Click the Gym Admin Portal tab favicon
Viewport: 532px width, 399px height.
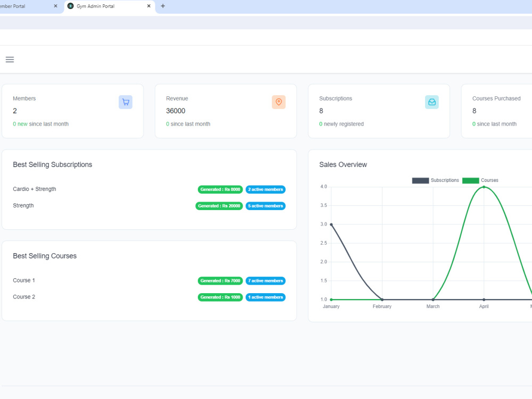coord(71,6)
